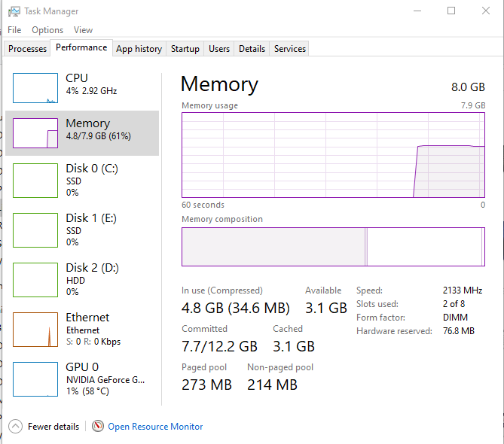This screenshot has height=444, width=504.
Task: Switch to the Processes tab
Action: tap(27, 49)
